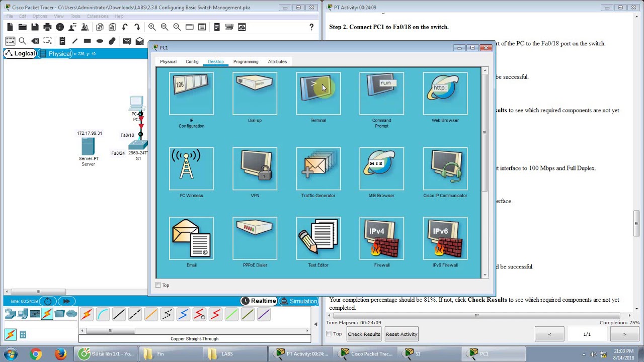This screenshot has width=644, height=362.
Task: Click the Server-PT device in workspace
Action: click(x=88, y=147)
